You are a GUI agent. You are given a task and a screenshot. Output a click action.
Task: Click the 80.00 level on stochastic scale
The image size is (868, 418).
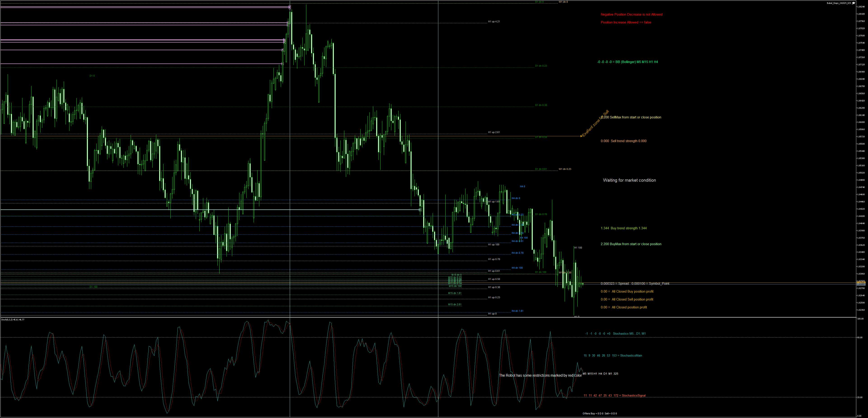(x=860, y=338)
